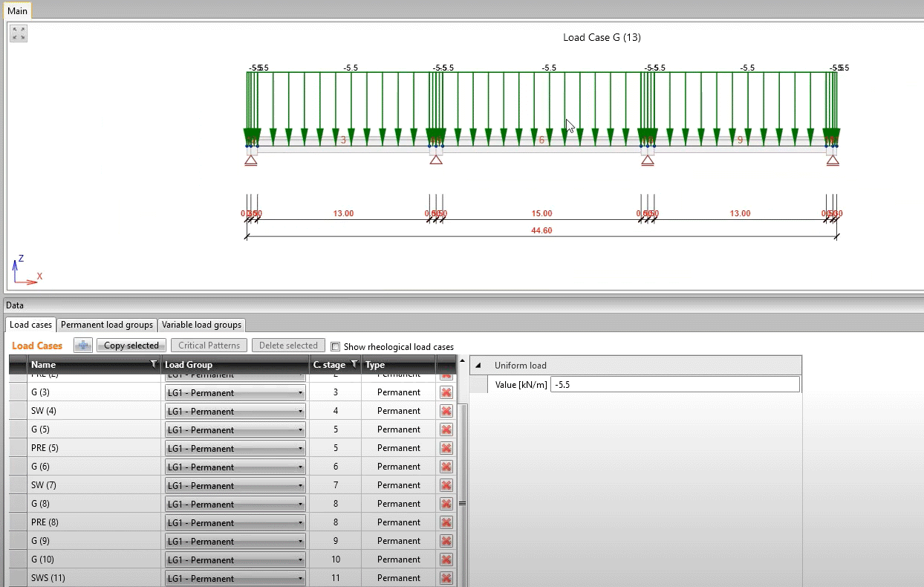Expand Load Group dropdown for G (9)
The width and height of the screenshot is (924, 587).
pos(235,542)
